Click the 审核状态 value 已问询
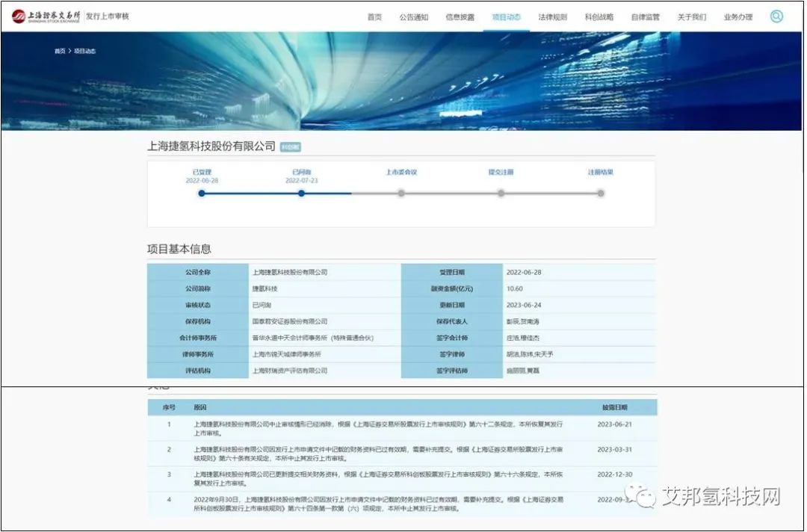Viewport: 807px width, 532px height. [x=262, y=305]
